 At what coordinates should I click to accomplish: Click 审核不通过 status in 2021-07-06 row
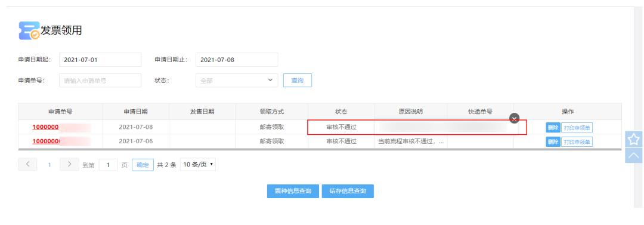click(x=341, y=141)
